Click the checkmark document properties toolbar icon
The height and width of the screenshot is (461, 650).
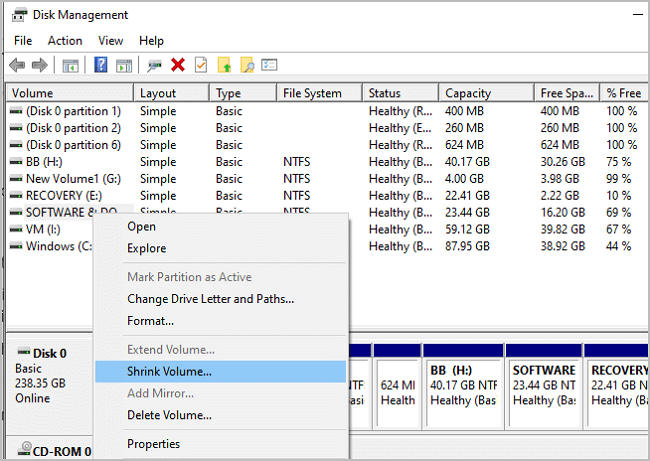[201, 65]
